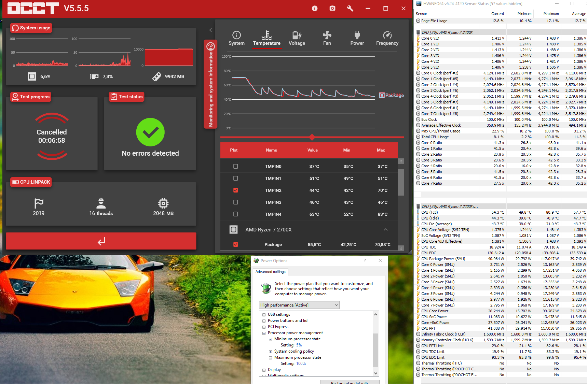Toggle plot checkbox for TMPIN0
The width and height of the screenshot is (588, 384).
[235, 166]
